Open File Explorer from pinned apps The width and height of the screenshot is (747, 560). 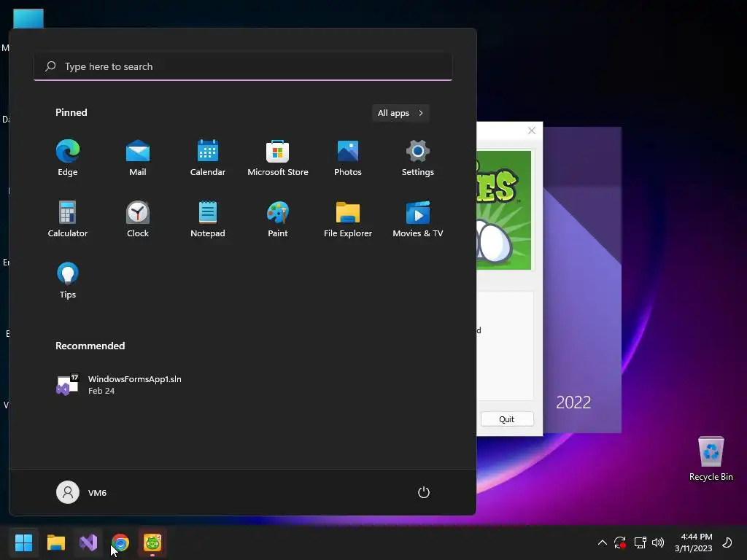[x=348, y=219]
